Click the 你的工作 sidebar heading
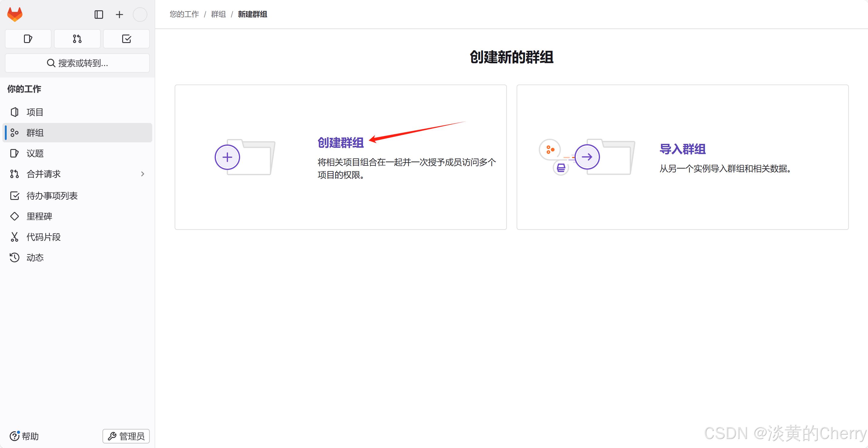Image resolution: width=868 pixels, height=448 pixels. pyautogui.click(x=24, y=89)
